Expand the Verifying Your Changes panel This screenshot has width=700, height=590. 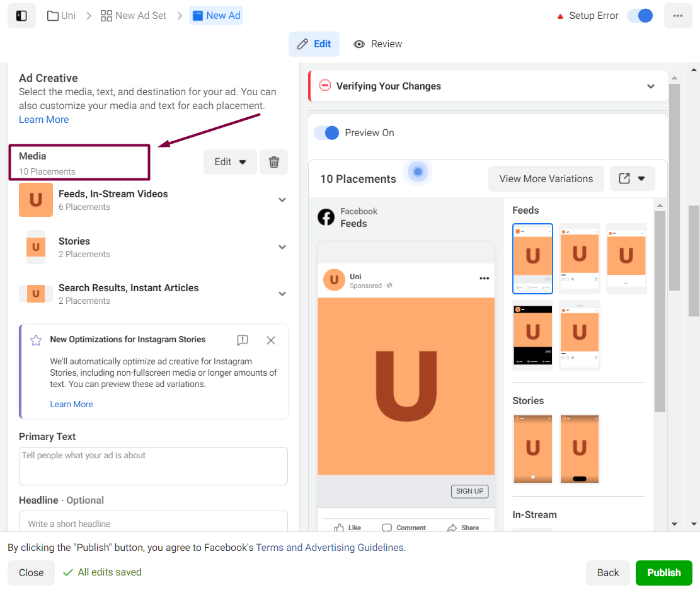coord(651,86)
